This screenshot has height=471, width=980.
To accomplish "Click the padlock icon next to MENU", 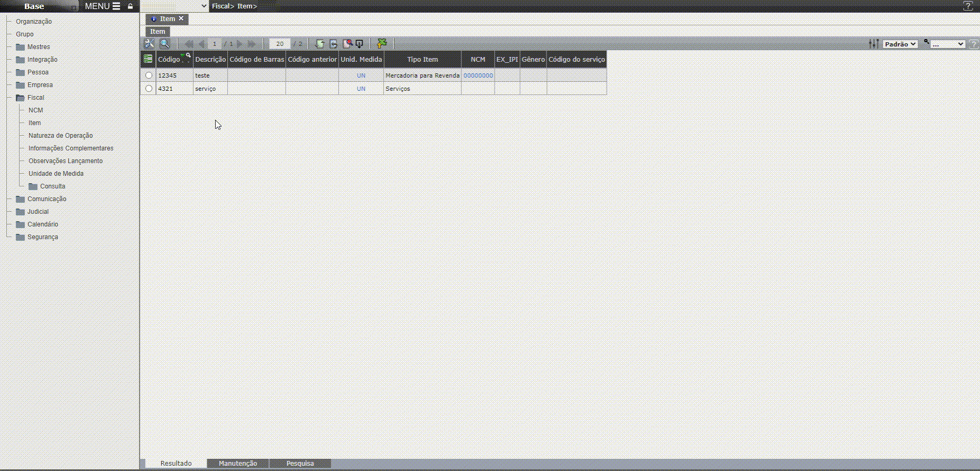I will click(x=130, y=6).
